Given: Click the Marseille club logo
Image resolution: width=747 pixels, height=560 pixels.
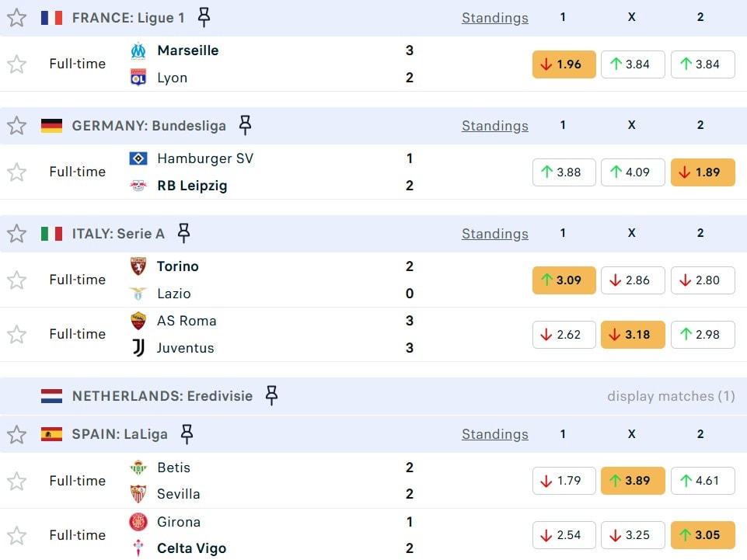Looking at the screenshot, I should (x=138, y=50).
